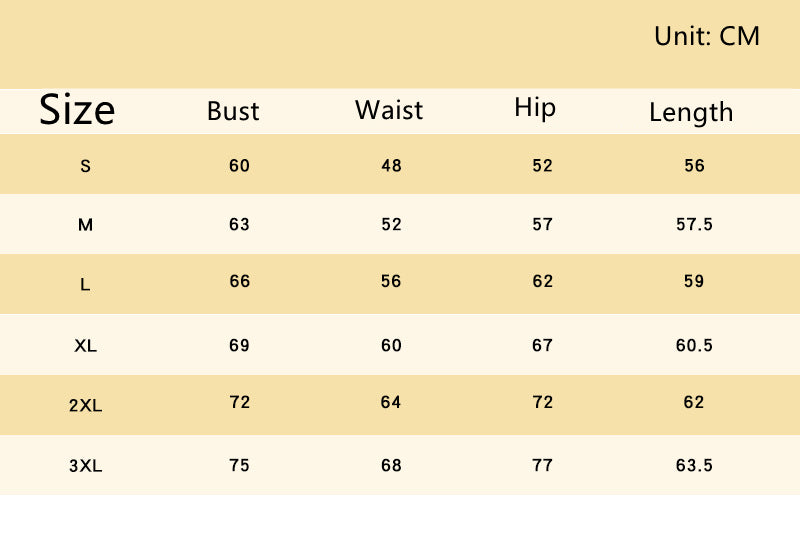Click the hip value 77 for size 3XL
Image resolution: width=800 pixels, height=538 pixels.
tap(542, 464)
